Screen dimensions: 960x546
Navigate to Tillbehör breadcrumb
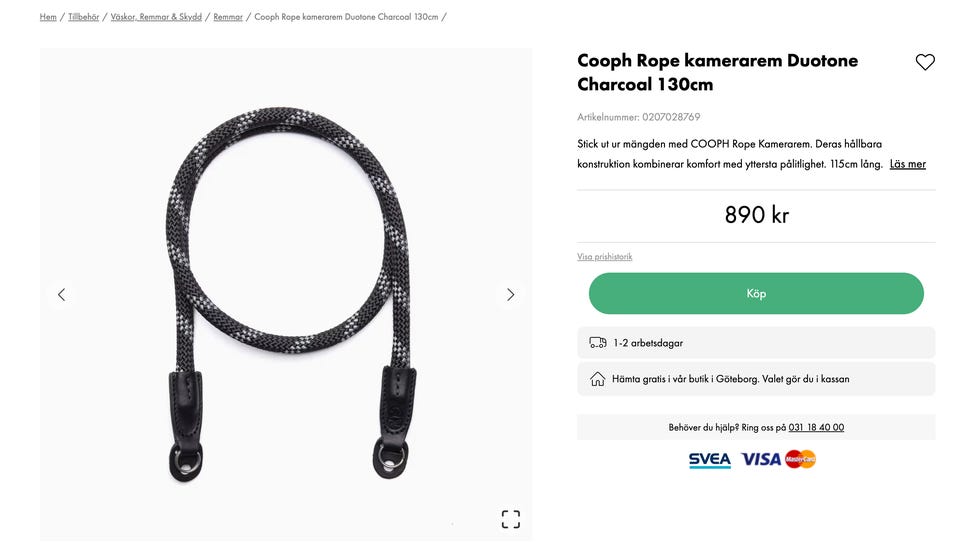(x=83, y=17)
